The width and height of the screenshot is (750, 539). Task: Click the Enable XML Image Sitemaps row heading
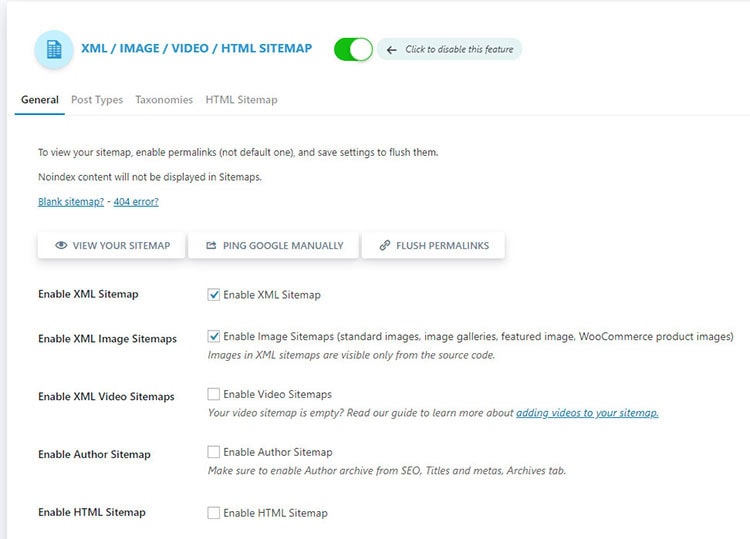coord(107,339)
